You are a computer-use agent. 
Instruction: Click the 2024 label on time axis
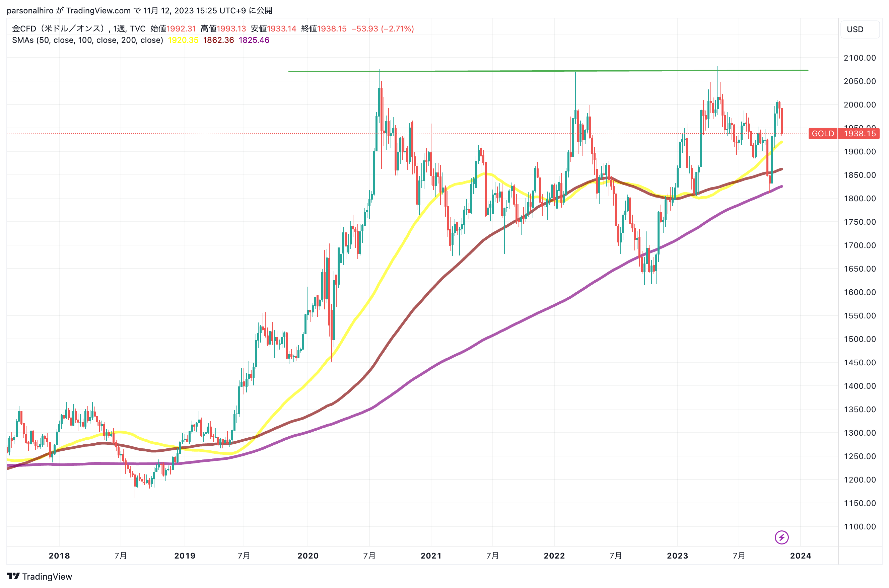tap(800, 556)
